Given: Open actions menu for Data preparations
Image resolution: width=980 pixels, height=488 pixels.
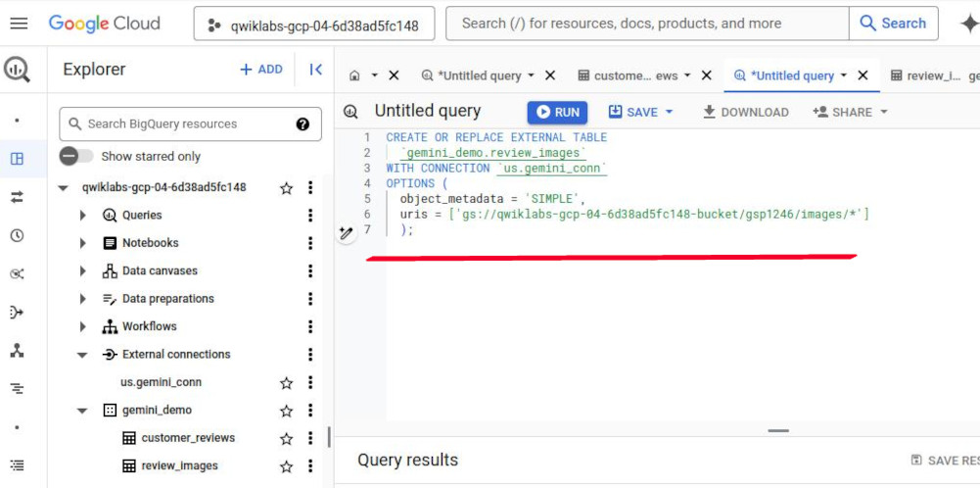Looking at the screenshot, I should [310, 299].
